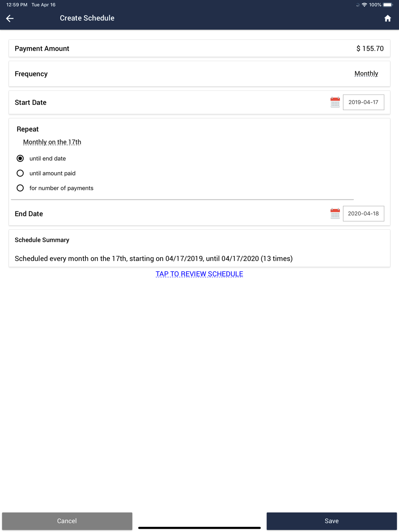Image resolution: width=399 pixels, height=532 pixels.
Task: Tap the battery indicator icon
Action: [388, 5]
